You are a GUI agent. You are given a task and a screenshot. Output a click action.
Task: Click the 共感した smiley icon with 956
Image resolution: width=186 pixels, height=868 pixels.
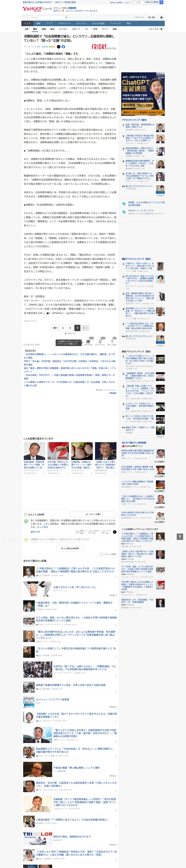click(x=77, y=532)
